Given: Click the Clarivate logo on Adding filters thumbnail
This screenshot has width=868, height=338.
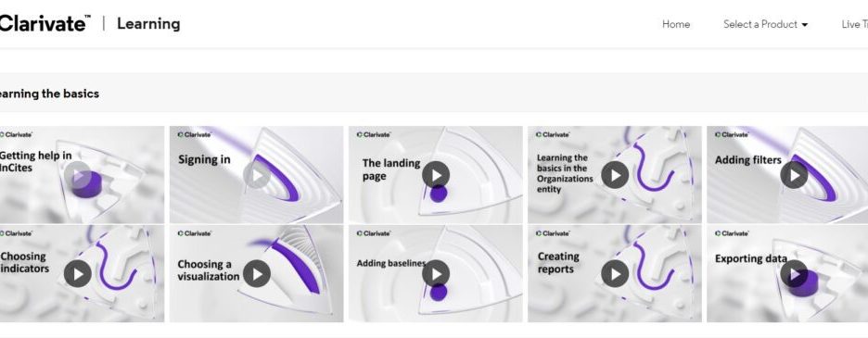Looking at the screenshot, I should tap(732, 134).
